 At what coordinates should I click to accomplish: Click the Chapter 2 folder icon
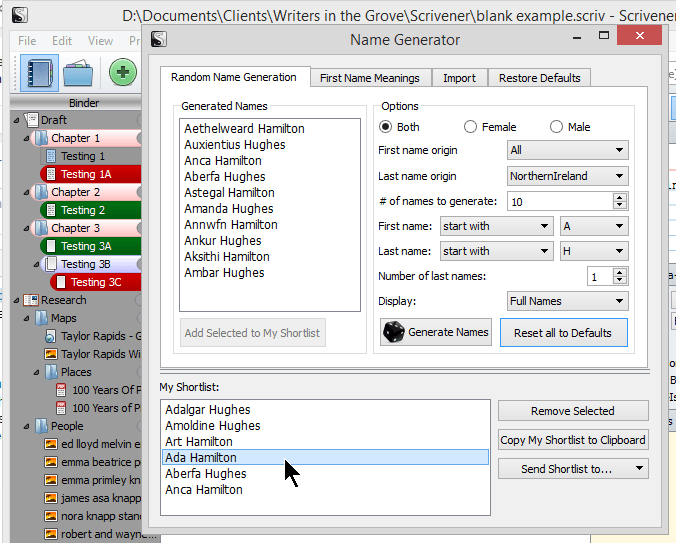pos(41,192)
